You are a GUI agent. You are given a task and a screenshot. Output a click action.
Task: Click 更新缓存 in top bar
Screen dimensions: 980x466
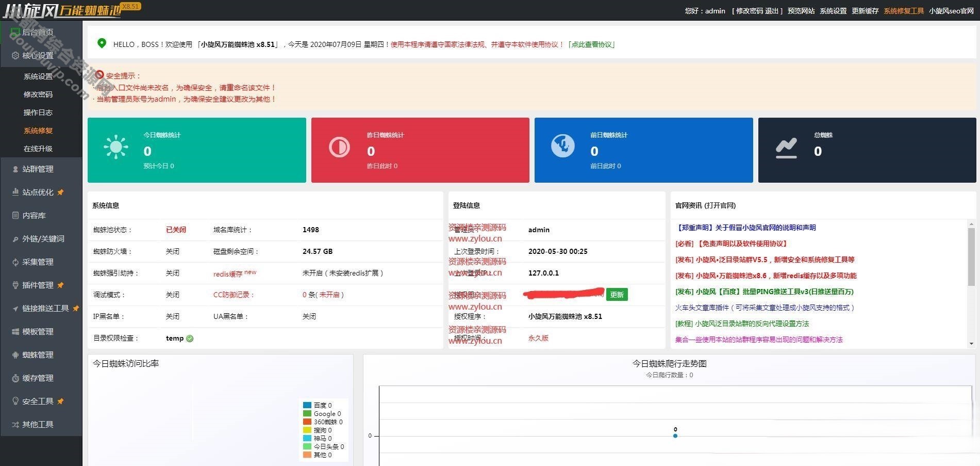[x=865, y=11]
